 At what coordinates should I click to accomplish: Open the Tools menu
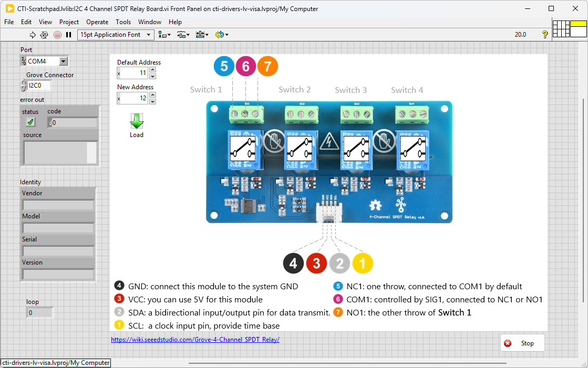click(x=123, y=22)
